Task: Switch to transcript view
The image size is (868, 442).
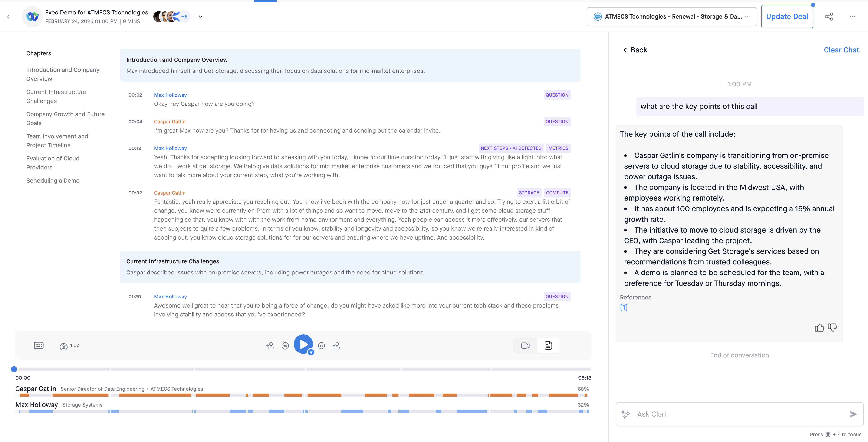Action: point(548,345)
